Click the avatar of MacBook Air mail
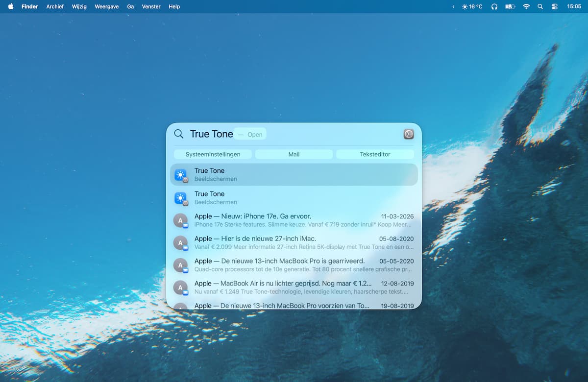Screen dimensions: 588x382 coord(180,287)
